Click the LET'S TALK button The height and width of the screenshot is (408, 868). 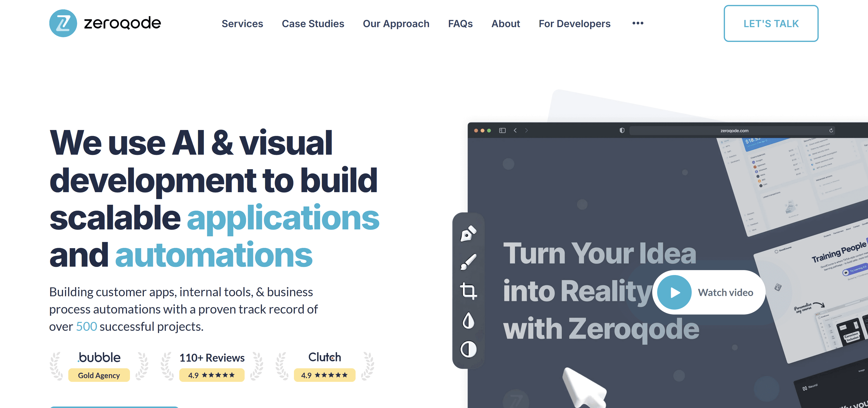click(771, 24)
